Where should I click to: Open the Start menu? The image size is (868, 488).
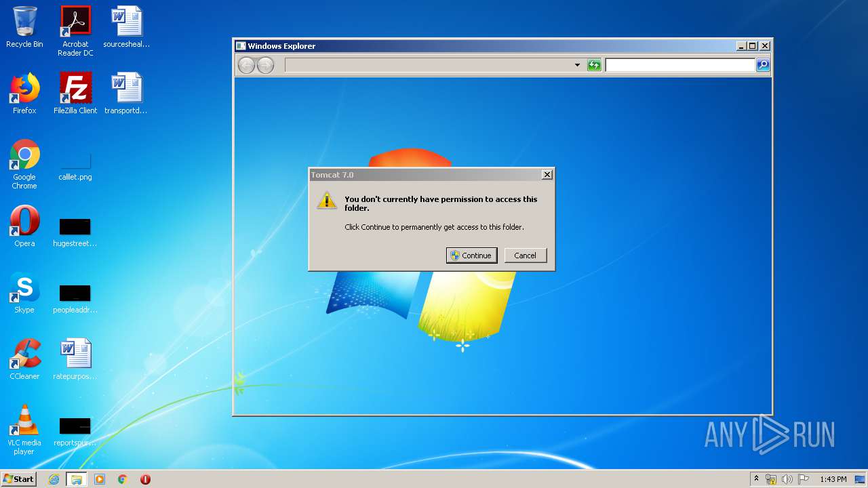point(19,479)
